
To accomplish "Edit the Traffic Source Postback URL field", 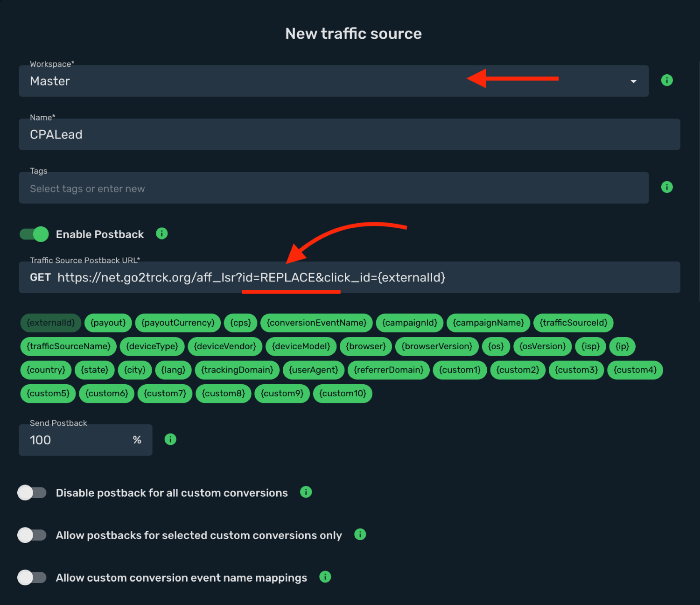I will tap(350, 277).
